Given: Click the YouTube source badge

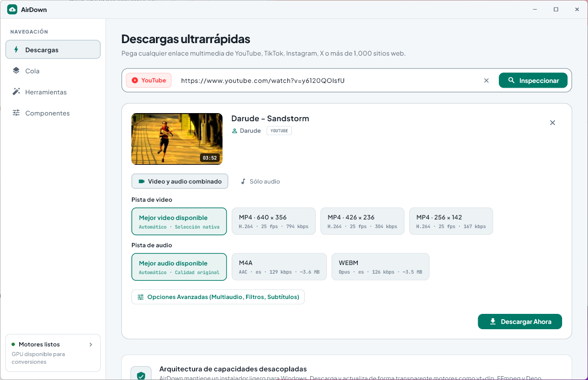Looking at the screenshot, I should 149,81.
